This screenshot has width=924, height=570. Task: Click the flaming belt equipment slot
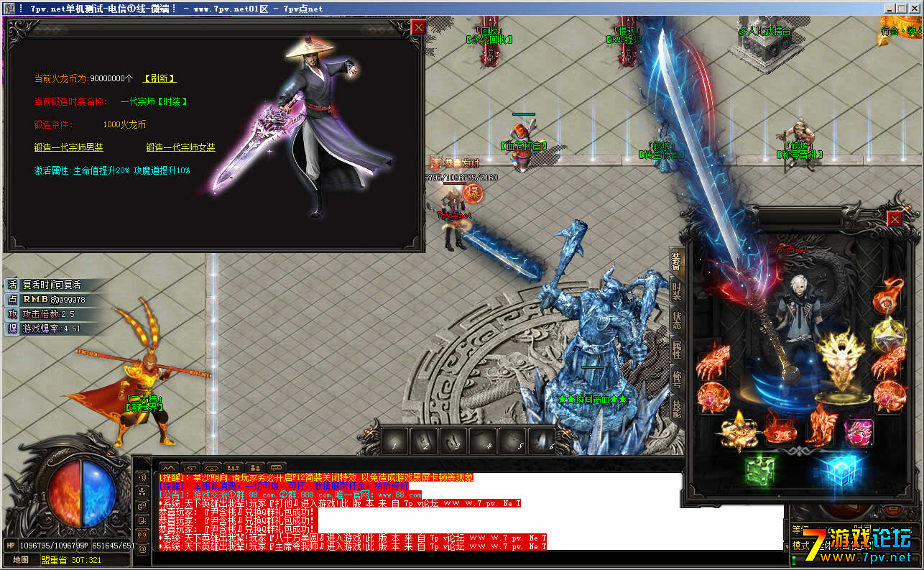point(780,431)
